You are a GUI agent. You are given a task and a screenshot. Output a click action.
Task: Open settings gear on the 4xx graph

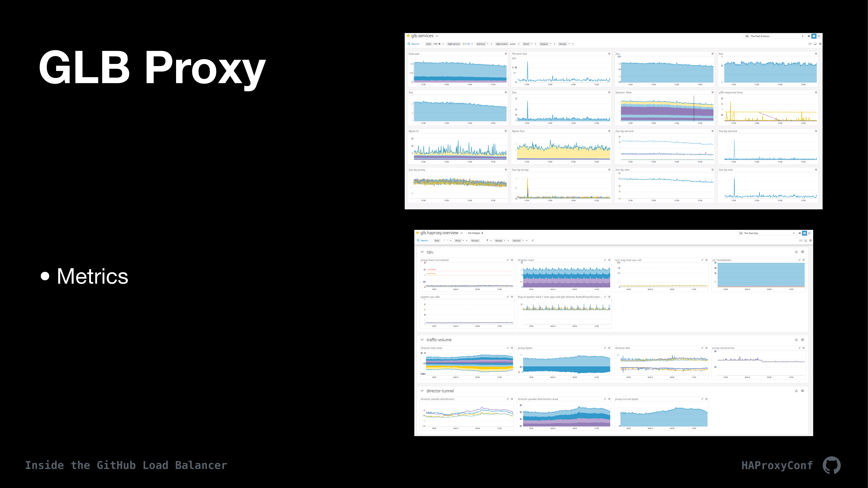pyautogui.click(x=816, y=54)
